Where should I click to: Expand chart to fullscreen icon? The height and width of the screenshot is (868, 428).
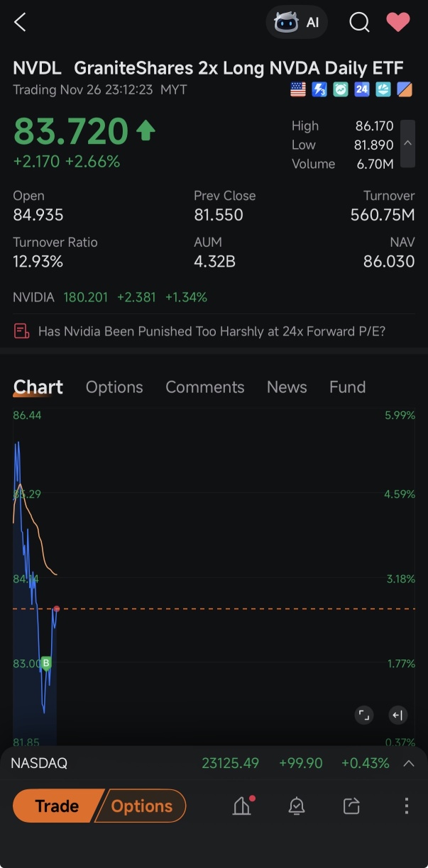pyautogui.click(x=364, y=715)
